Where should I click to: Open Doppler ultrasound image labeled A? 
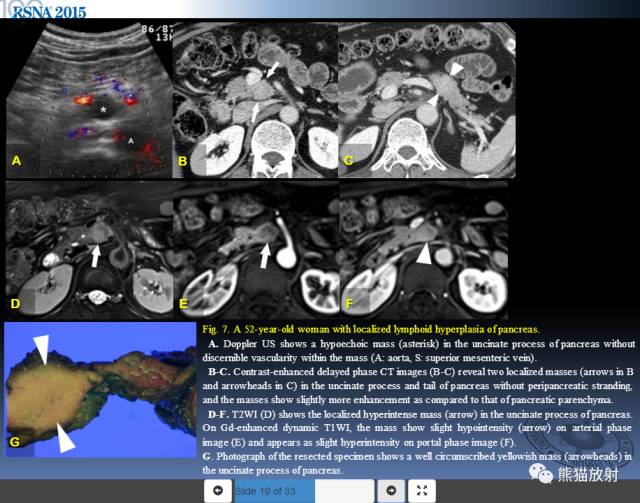(89, 100)
